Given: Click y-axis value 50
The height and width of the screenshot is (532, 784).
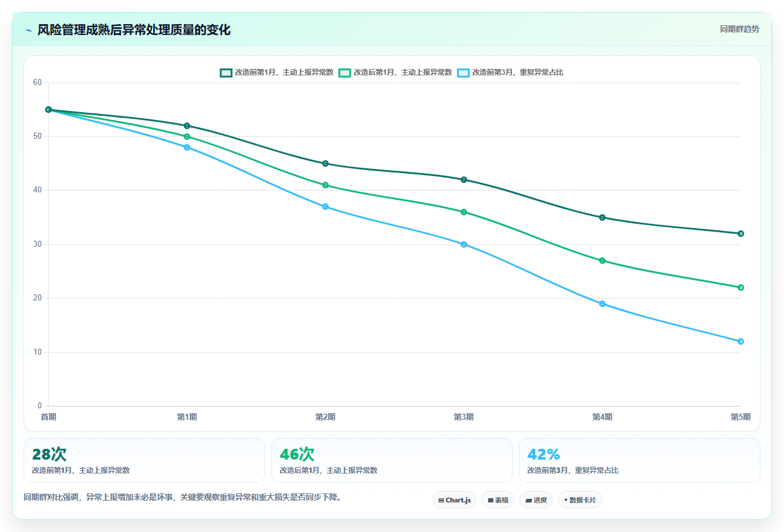Looking at the screenshot, I should [x=37, y=136].
